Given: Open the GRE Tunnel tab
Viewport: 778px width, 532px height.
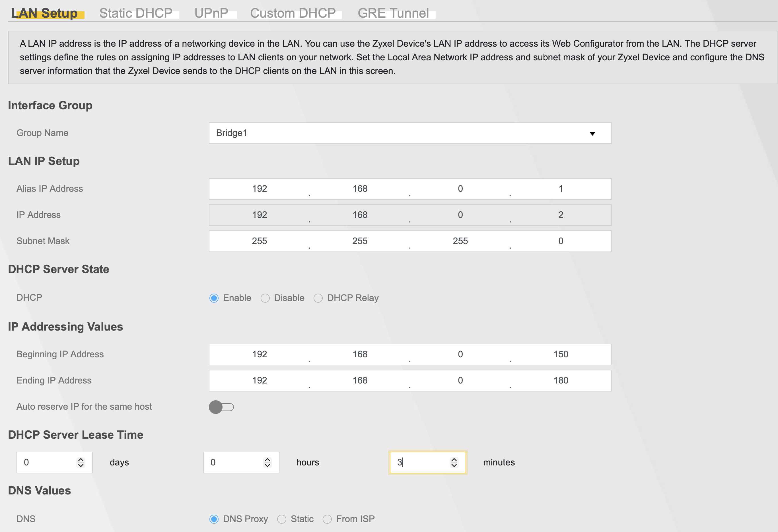Looking at the screenshot, I should pyautogui.click(x=393, y=13).
